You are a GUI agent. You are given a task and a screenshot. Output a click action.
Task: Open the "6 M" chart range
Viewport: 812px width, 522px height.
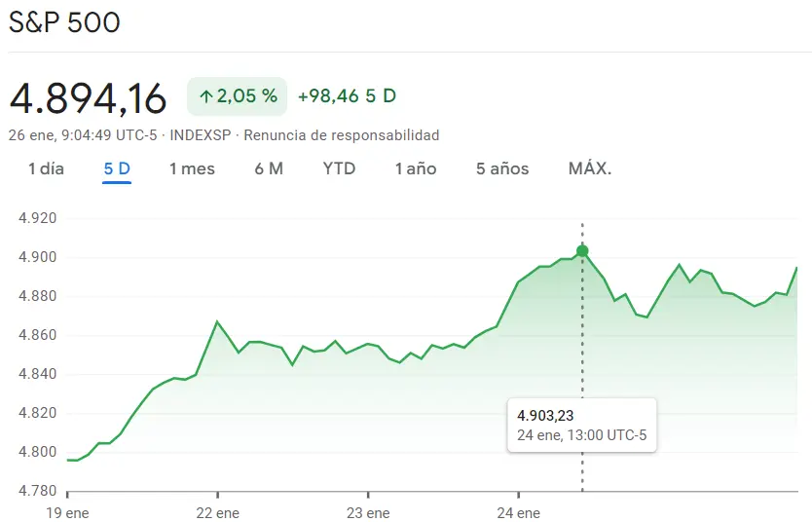click(269, 168)
